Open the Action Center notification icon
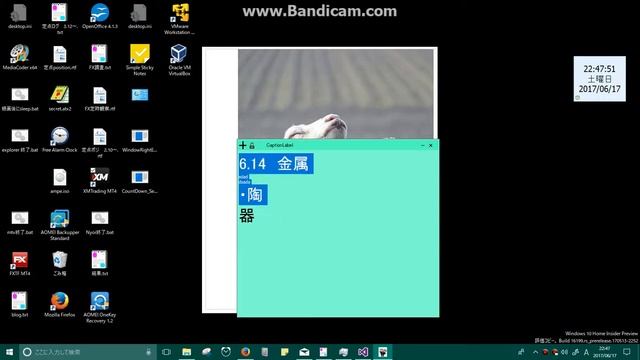 pyautogui.click(x=627, y=352)
